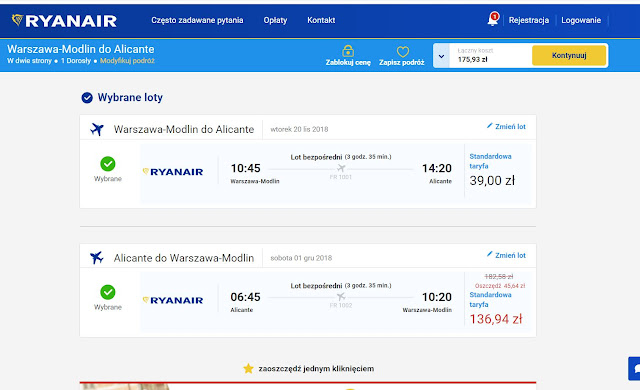Click the FR 1002 flight plane icon

pos(341,297)
